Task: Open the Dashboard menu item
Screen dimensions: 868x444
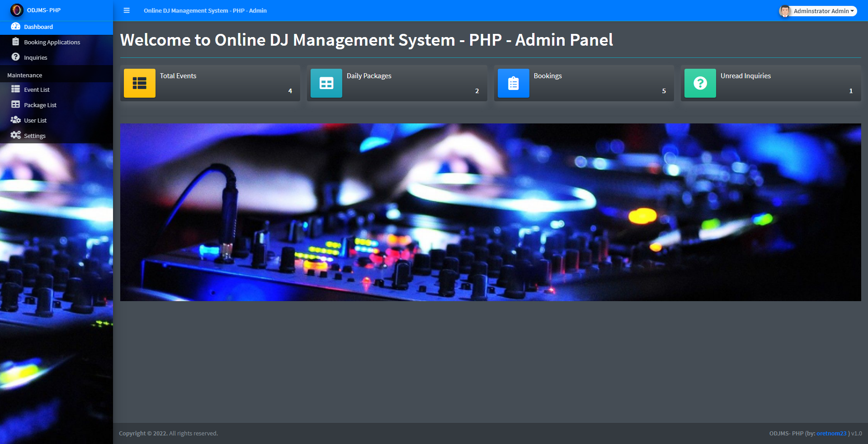Action: tap(57, 27)
